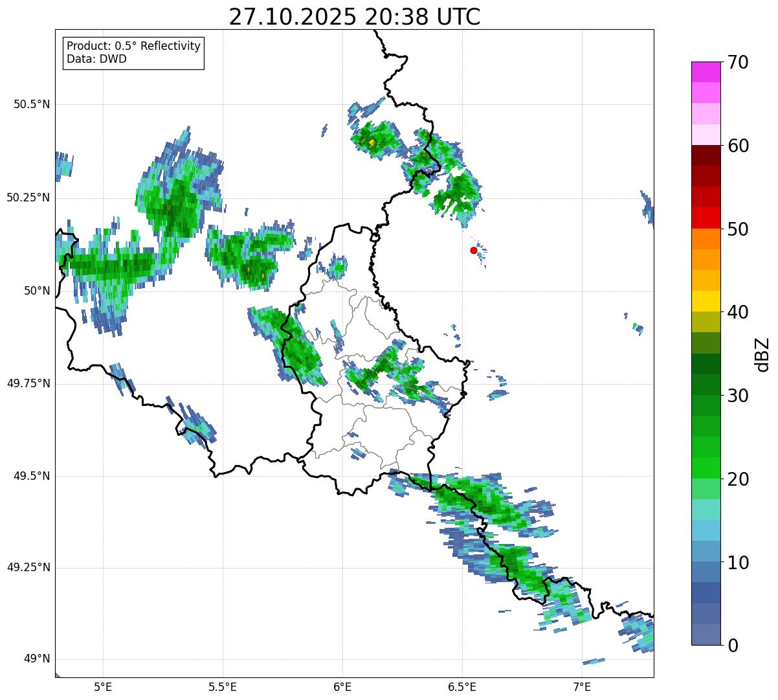Click the red station marker dot

tap(474, 250)
